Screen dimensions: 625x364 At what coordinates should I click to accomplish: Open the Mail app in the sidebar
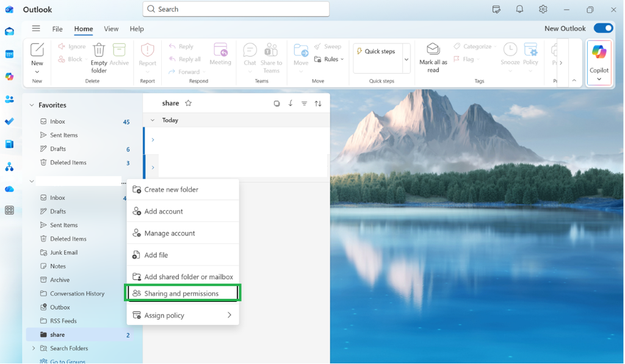(10, 32)
